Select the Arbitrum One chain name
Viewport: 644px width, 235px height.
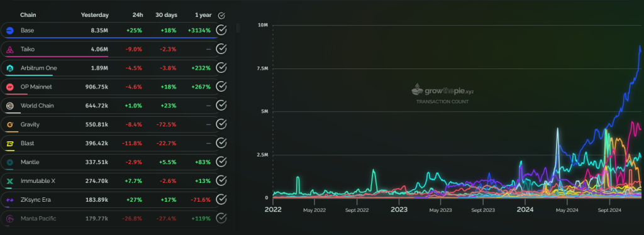[x=39, y=68]
